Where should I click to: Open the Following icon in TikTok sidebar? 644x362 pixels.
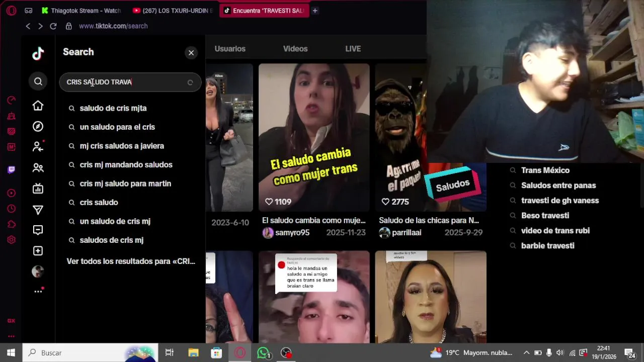(x=38, y=146)
